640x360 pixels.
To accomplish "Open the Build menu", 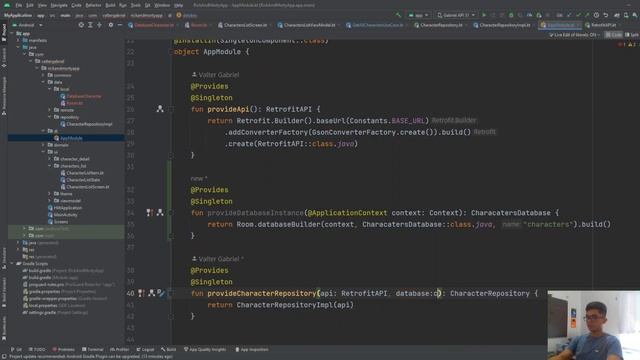I will pyautogui.click(x=110, y=5).
